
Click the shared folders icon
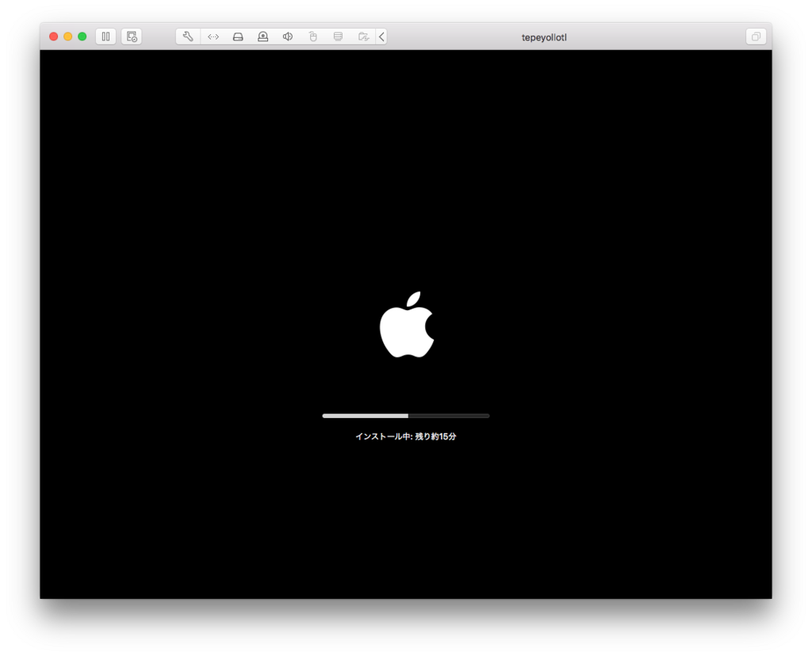click(363, 36)
